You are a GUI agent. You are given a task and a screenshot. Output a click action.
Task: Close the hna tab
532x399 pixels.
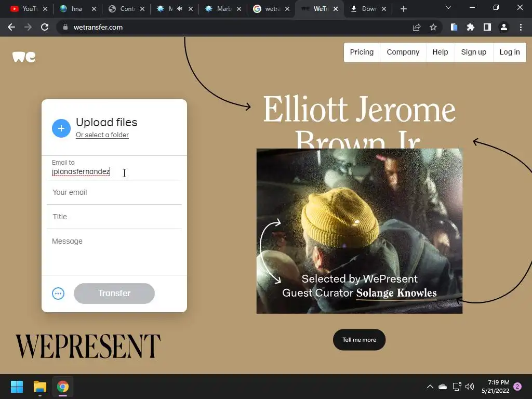[x=94, y=9]
